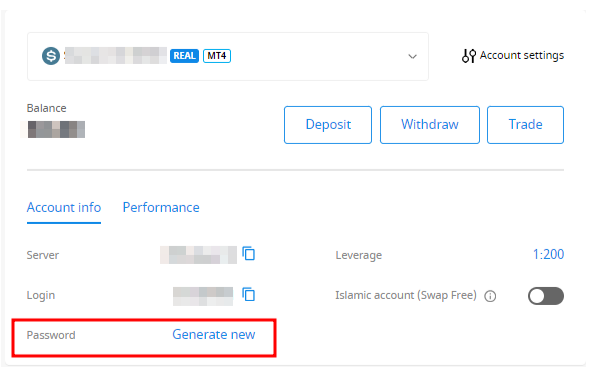Click the Account settings sliders icon
Viewport: 596px width, 373px height.
click(469, 56)
